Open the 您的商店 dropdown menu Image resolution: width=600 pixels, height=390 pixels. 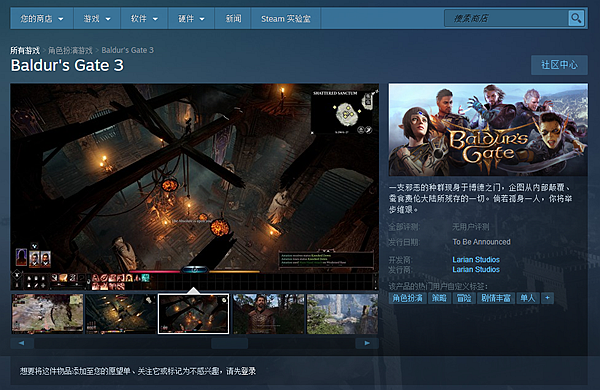click(42, 18)
